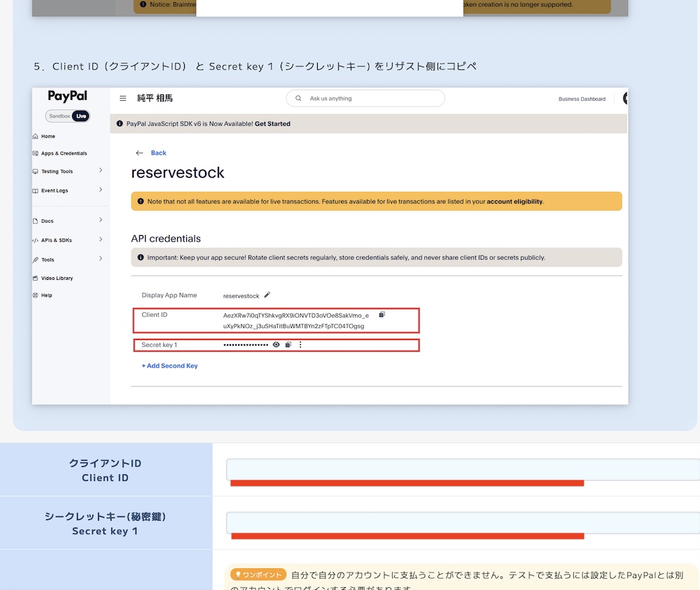Viewport: 700px width, 590px height.
Task: Click the + Add Second Key link
Action: pyautogui.click(x=169, y=366)
